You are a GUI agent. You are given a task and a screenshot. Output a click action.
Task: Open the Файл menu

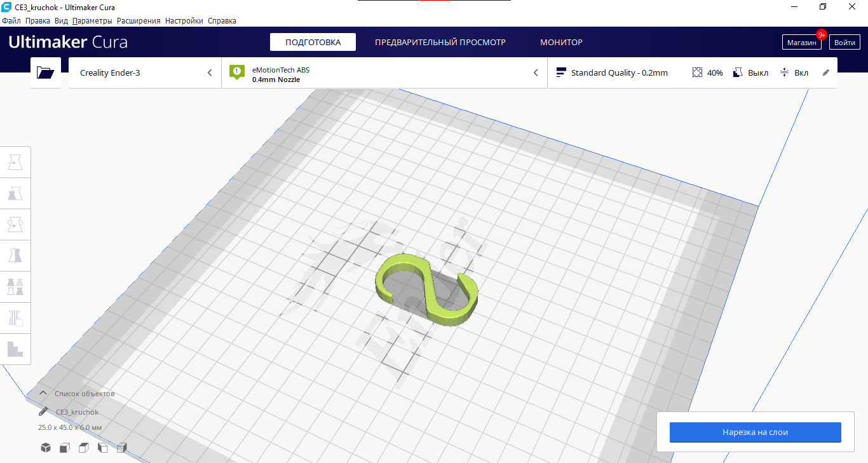pos(11,21)
